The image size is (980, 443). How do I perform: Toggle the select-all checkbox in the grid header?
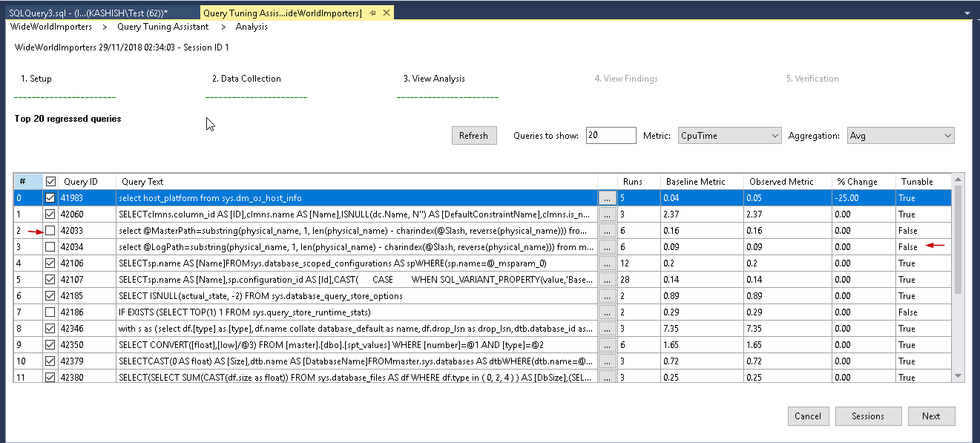coord(50,181)
